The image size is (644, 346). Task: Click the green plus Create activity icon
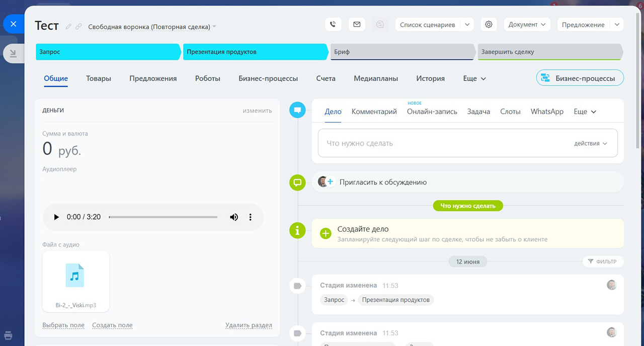pyautogui.click(x=326, y=233)
